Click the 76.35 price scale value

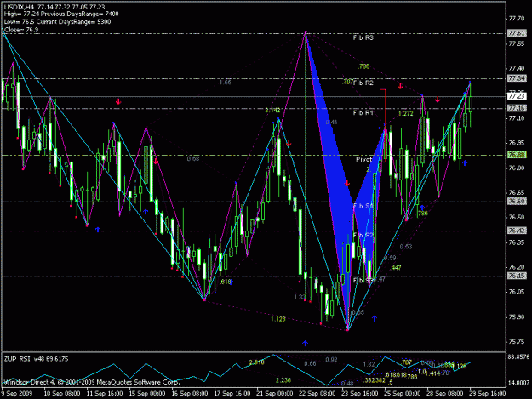click(517, 242)
